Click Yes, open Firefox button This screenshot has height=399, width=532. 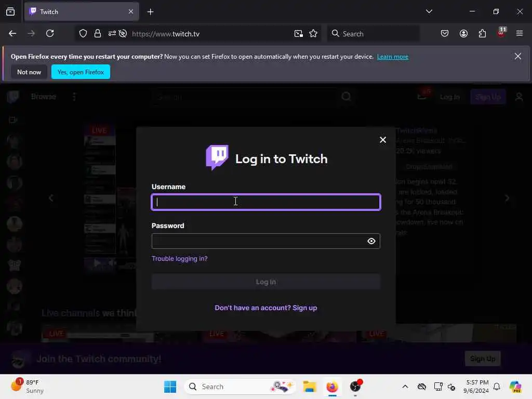click(81, 72)
